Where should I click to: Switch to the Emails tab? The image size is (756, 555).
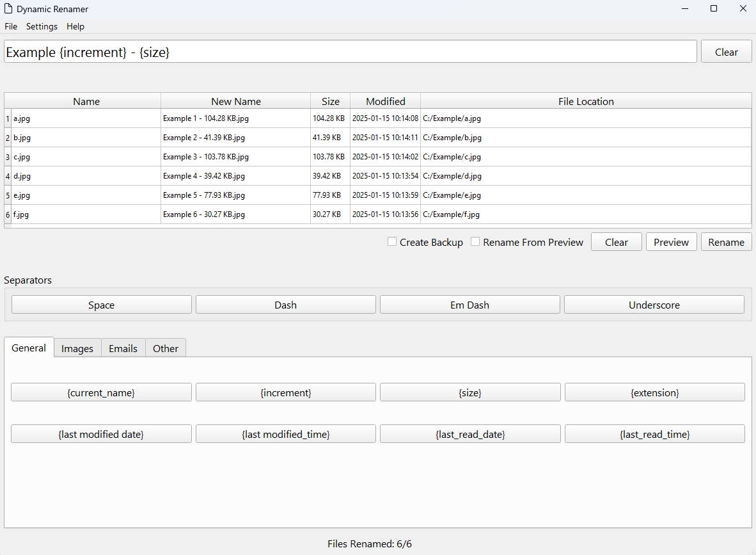tap(123, 348)
